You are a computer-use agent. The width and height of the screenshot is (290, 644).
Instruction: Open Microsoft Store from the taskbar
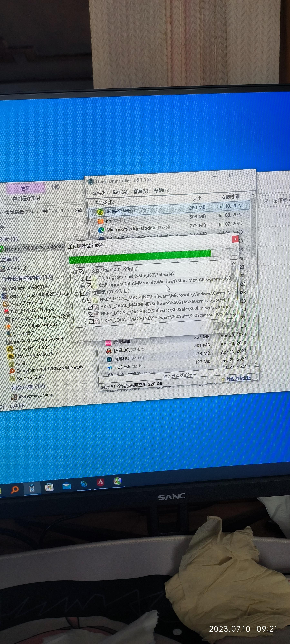tap(49, 487)
